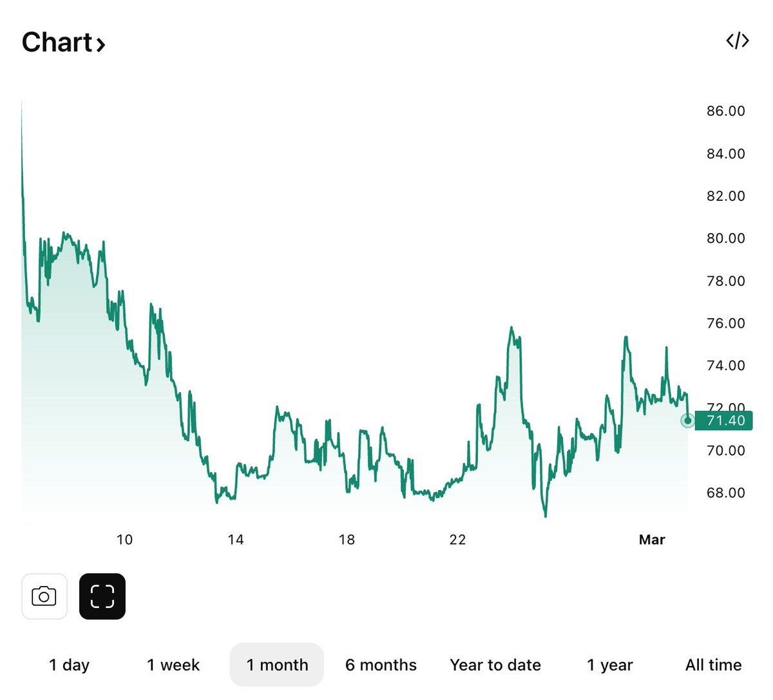Click the current price 71.40 label
This screenshot has height=700, width=773.
pyautogui.click(x=725, y=421)
